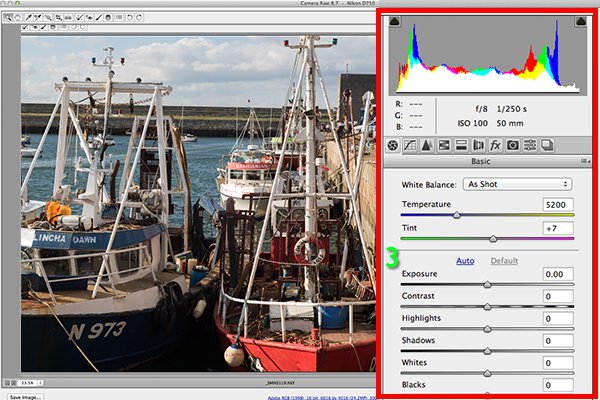Toggle shadow clipping warning on histogram
This screenshot has width=600, height=400.
pyautogui.click(x=395, y=22)
